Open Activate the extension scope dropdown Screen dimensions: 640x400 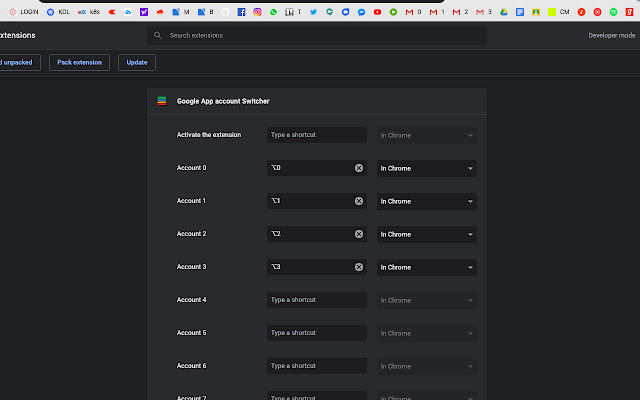coord(427,135)
